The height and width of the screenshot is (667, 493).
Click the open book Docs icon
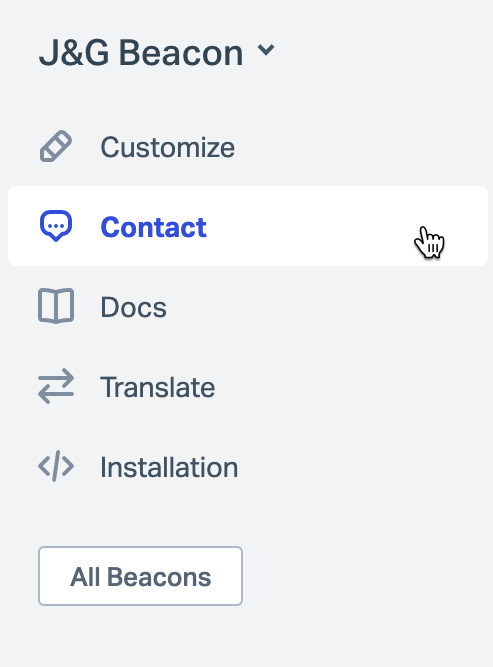click(56, 306)
